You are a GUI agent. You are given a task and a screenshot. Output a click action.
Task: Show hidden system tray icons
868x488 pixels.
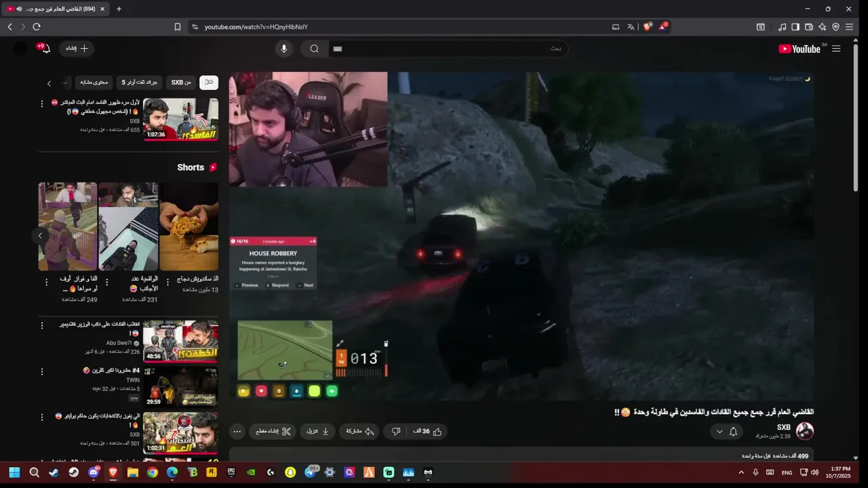coord(741,472)
